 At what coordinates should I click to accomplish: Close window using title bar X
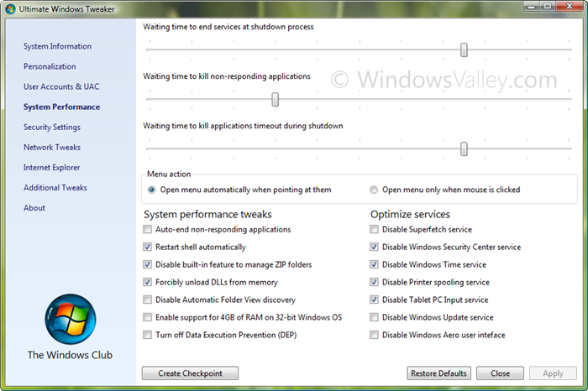pos(570,7)
